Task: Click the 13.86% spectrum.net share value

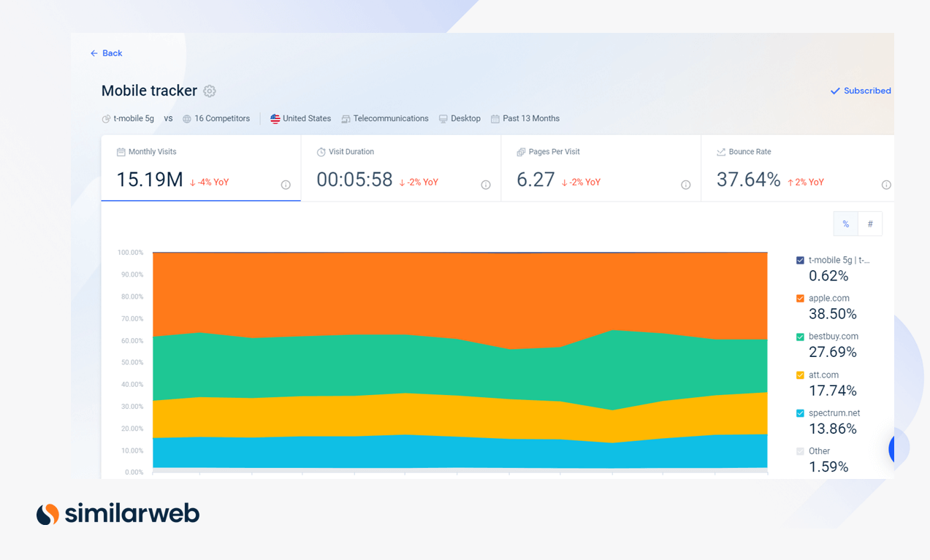Action: (x=833, y=429)
